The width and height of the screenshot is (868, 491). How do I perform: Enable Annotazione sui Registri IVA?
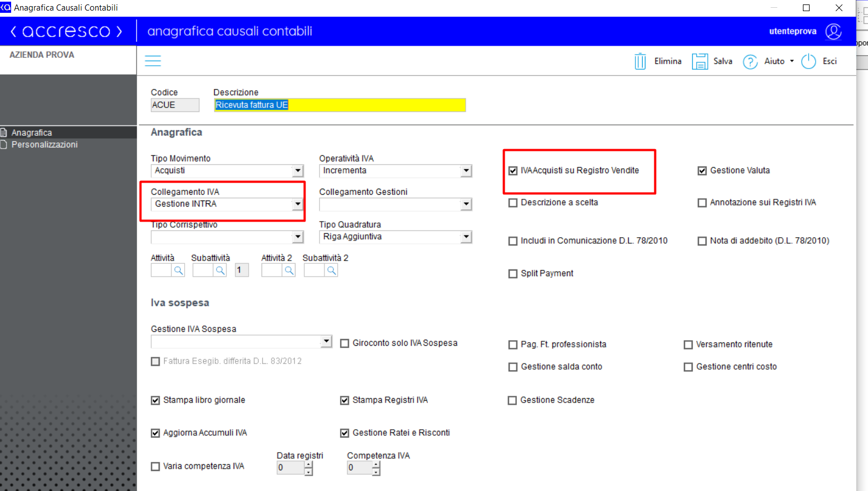702,203
